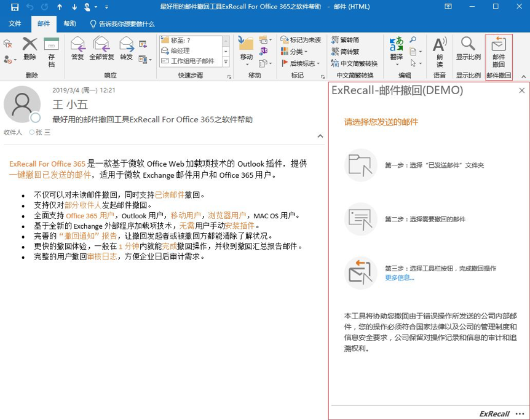Viewport: 530px width, 420px height.
Task: Click the Delete (删除) button
Action: click(30, 49)
